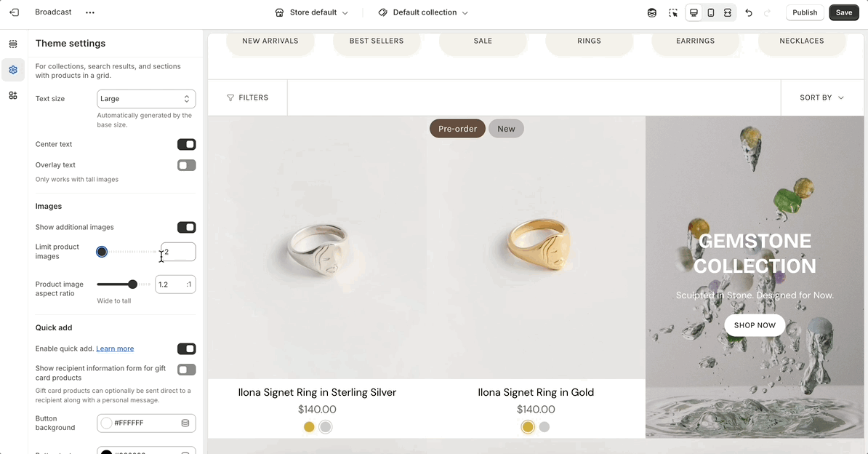Open the SORT BY dropdown
This screenshot has height=454, width=868.
[x=821, y=97]
